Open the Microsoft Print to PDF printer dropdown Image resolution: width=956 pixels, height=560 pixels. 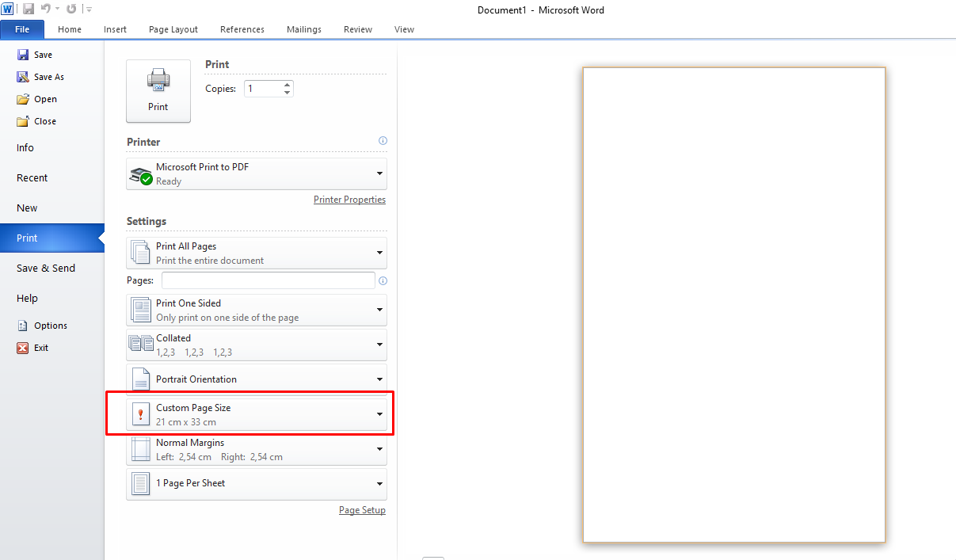coord(257,173)
